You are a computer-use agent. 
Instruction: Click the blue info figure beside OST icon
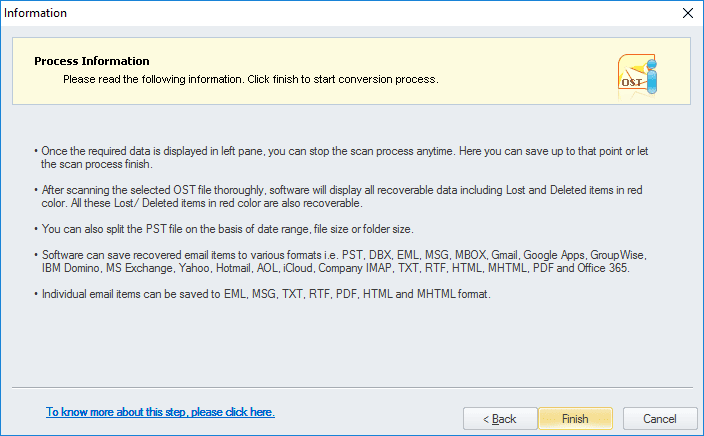point(652,78)
